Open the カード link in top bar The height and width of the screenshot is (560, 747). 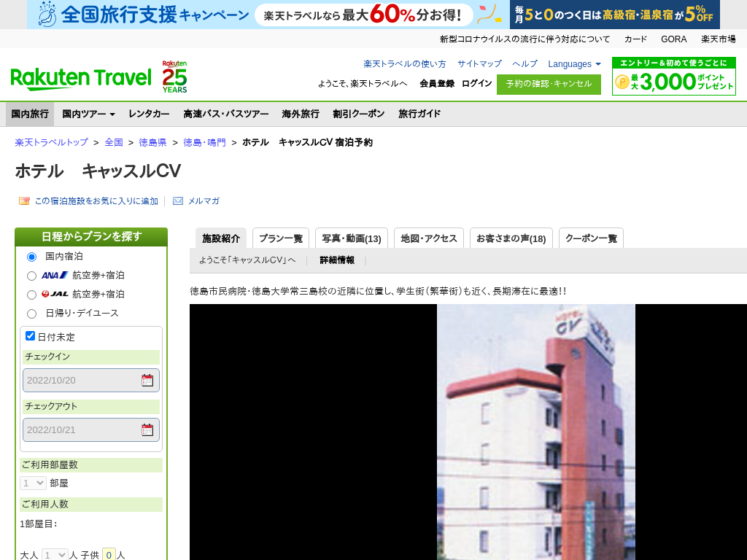[x=635, y=39]
